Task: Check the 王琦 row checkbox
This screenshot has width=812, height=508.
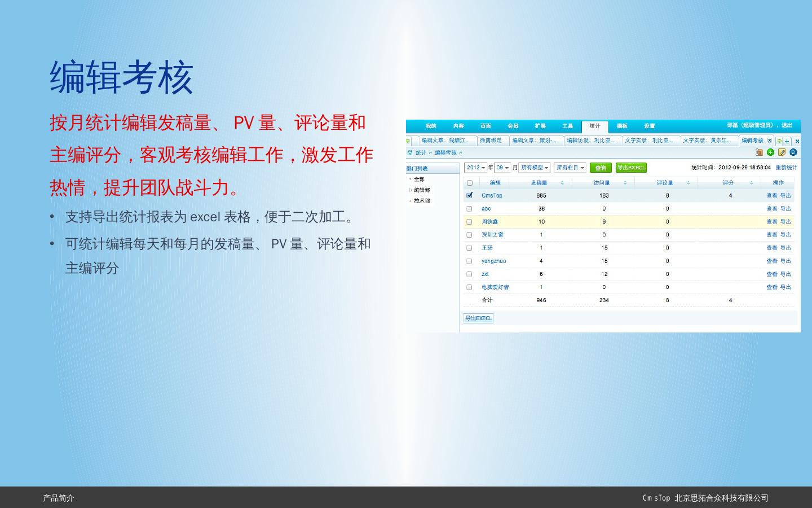Action: (x=470, y=248)
